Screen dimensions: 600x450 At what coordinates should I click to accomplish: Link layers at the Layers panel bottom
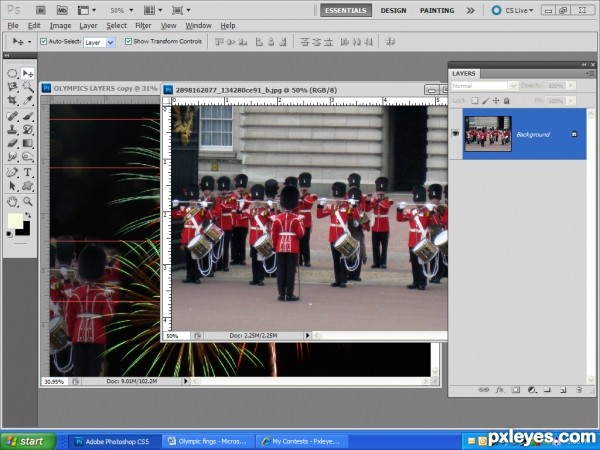point(484,390)
